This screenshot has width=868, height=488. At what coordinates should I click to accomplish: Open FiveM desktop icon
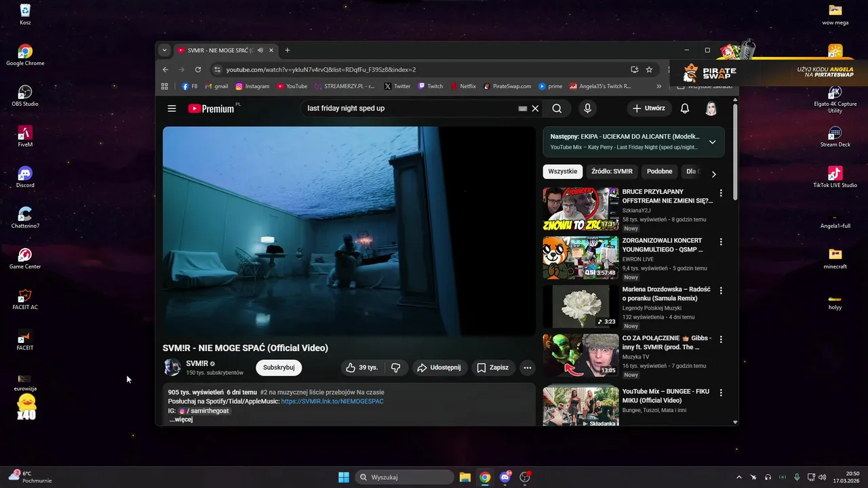[25, 136]
